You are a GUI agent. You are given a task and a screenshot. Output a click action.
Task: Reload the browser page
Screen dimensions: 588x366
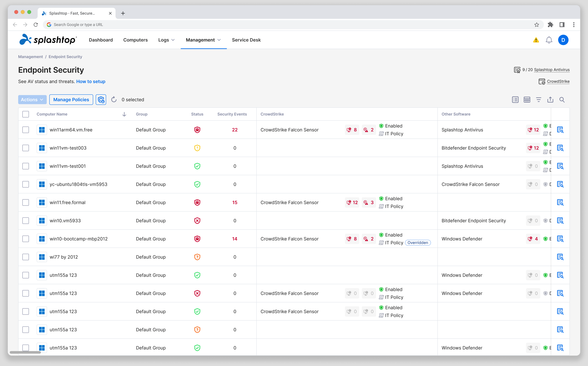point(35,25)
